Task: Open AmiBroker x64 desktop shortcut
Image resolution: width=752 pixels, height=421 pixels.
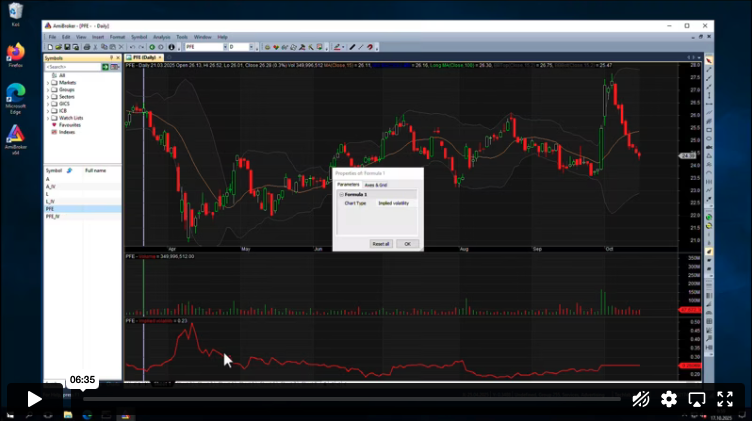Action: tap(15, 140)
